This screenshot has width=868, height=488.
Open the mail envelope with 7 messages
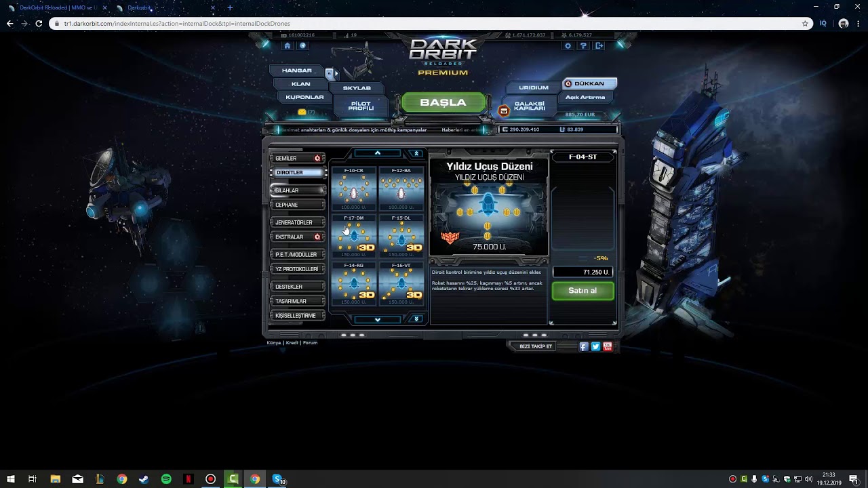click(x=302, y=112)
